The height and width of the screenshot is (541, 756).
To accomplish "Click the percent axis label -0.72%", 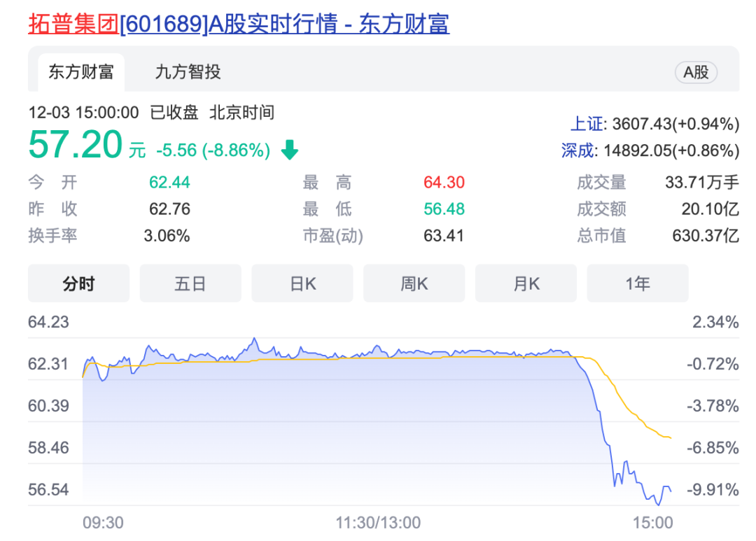I will 713,363.
